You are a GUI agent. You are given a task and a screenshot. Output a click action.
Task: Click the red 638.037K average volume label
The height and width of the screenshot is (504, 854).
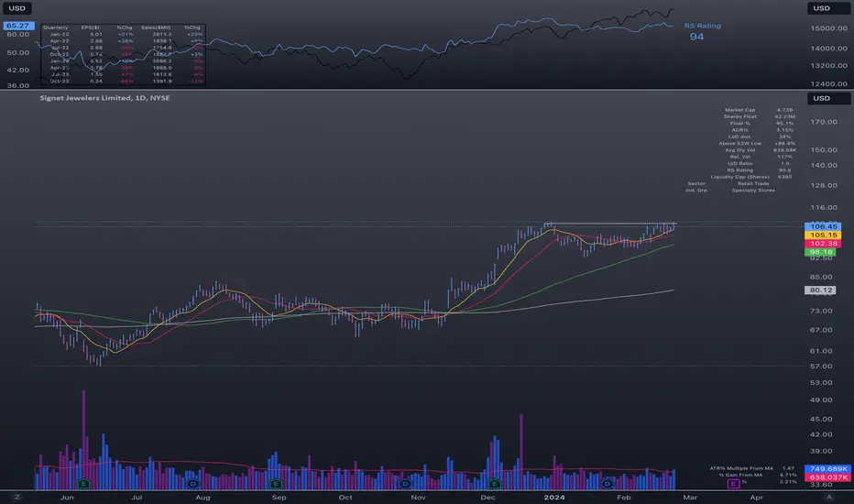[x=827, y=477]
